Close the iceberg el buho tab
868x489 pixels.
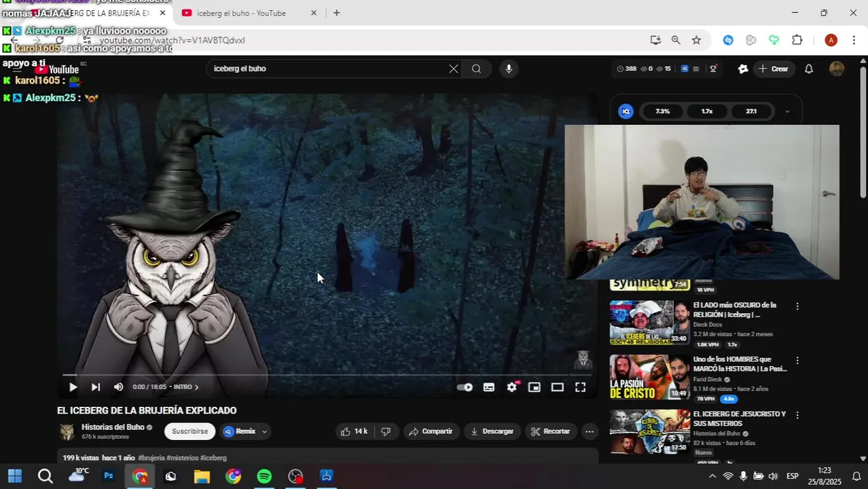coord(314,13)
